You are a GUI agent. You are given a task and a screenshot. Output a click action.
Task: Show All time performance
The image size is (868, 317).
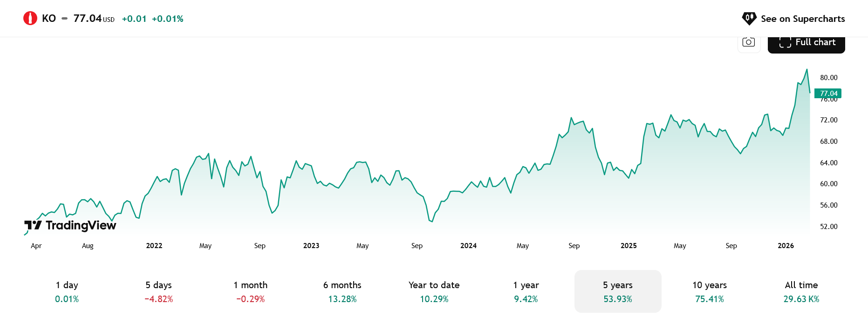click(801, 291)
